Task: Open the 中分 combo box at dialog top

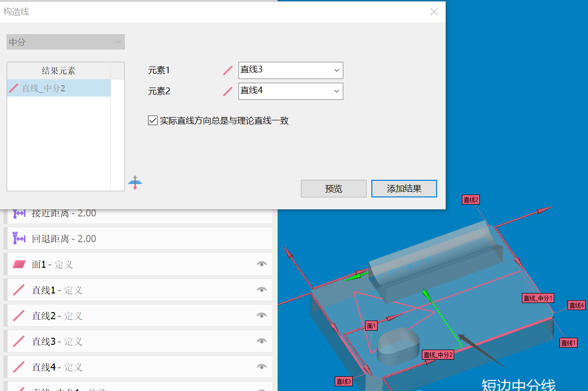Action: pyautogui.click(x=65, y=42)
